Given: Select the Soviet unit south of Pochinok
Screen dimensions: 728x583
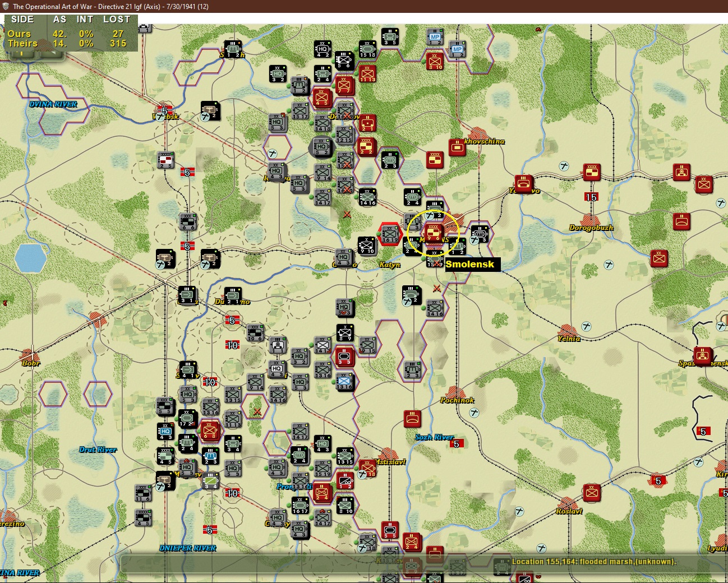Looking at the screenshot, I should point(413,418).
